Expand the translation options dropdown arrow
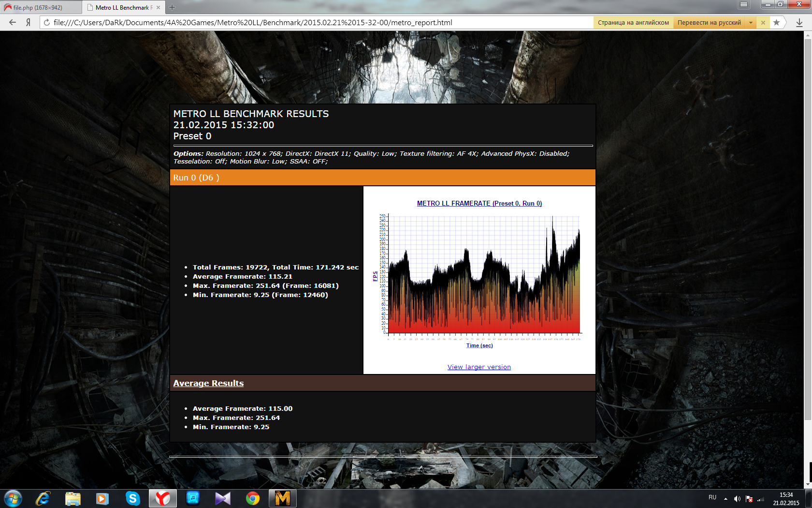This screenshot has height=508, width=812. 751,23
